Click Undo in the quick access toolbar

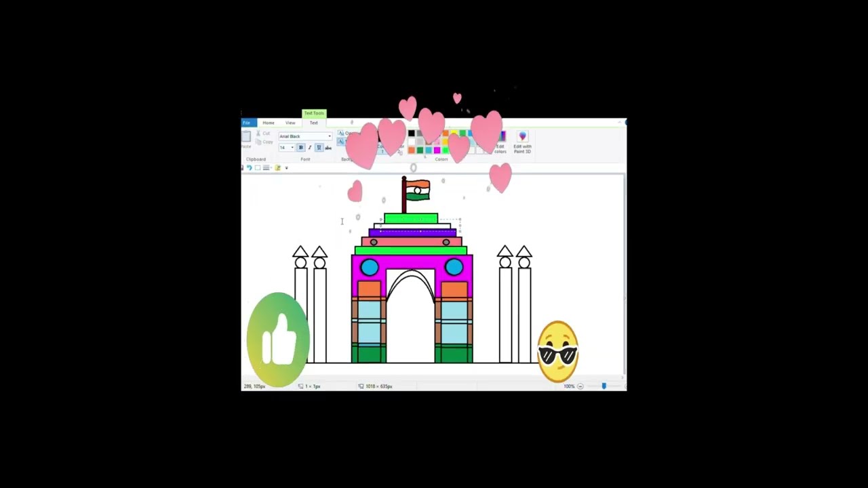tap(250, 167)
